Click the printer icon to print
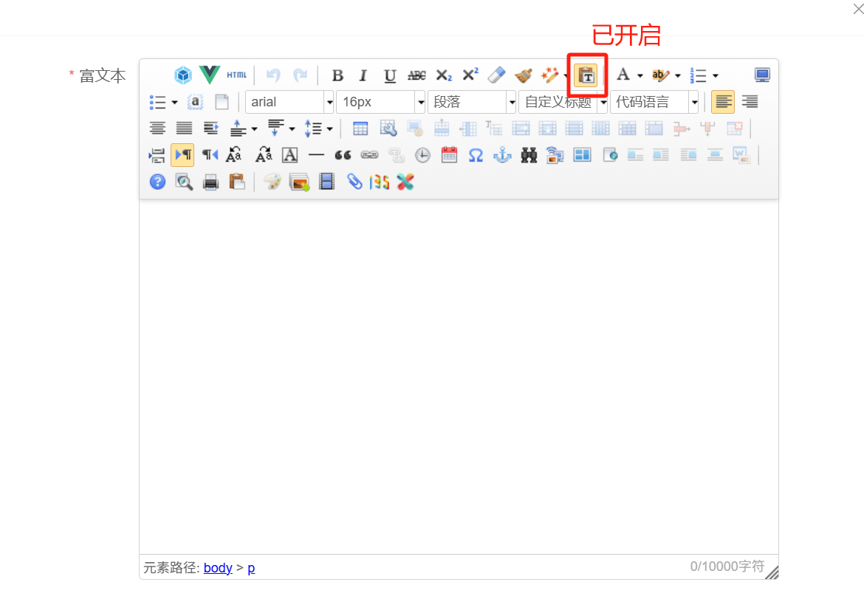Screen dimensions: 864x616 tap(210, 182)
